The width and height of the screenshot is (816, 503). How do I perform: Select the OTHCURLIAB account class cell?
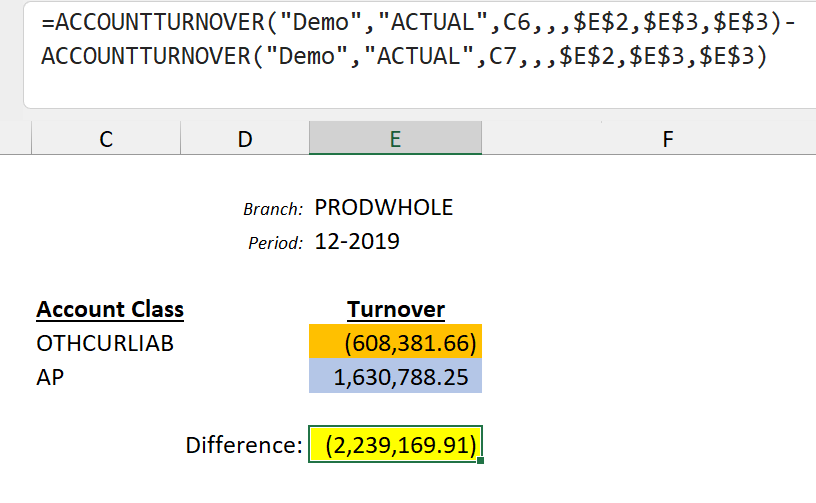click(105, 343)
